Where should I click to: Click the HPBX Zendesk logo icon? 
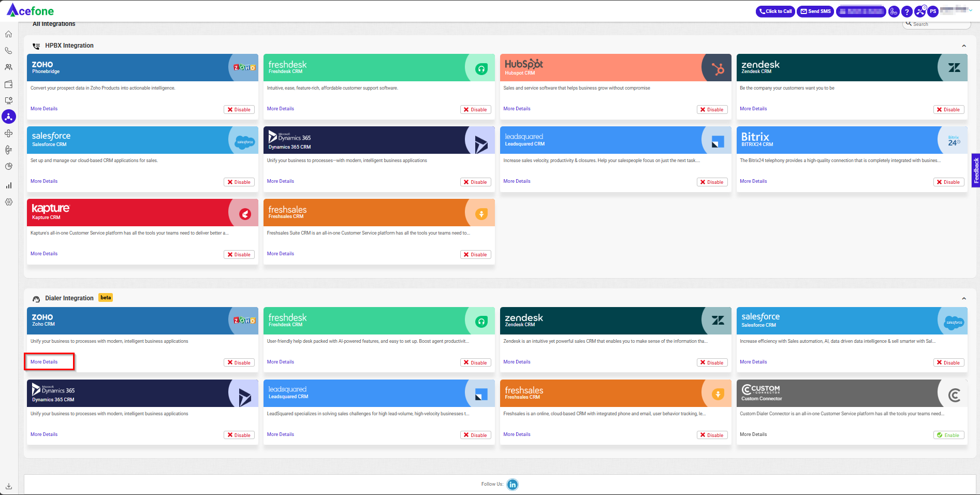pos(954,68)
